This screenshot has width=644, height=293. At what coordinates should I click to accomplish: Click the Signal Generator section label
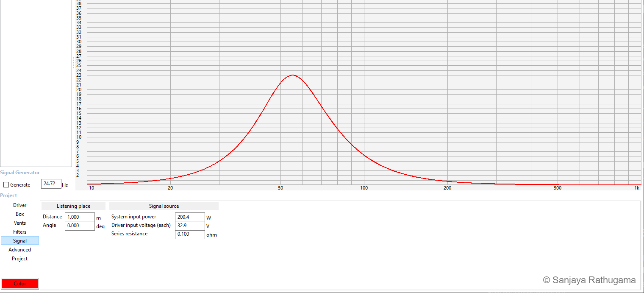20,173
